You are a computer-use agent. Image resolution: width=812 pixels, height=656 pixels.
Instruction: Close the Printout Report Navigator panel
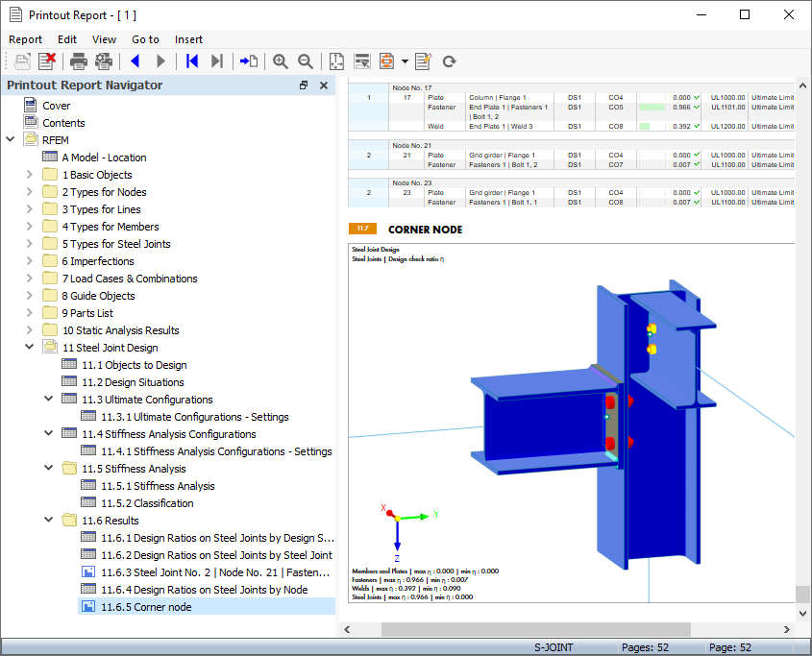[x=324, y=85]
